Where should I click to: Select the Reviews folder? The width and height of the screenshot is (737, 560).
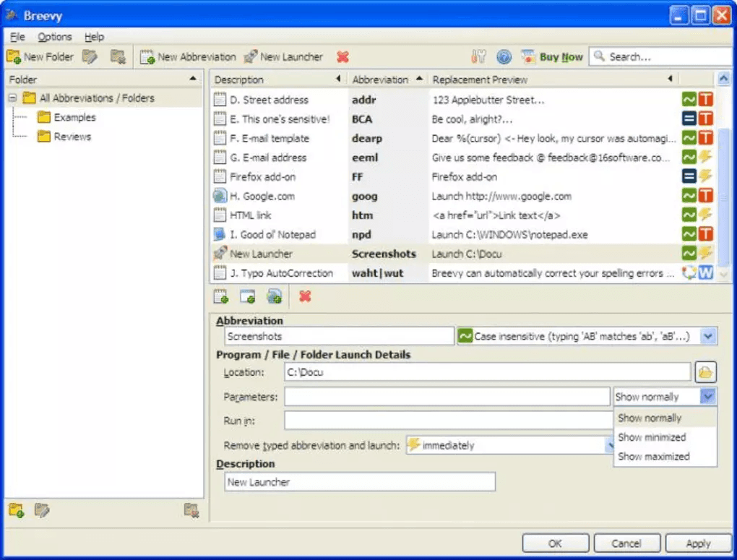click(x=64, y=137)
